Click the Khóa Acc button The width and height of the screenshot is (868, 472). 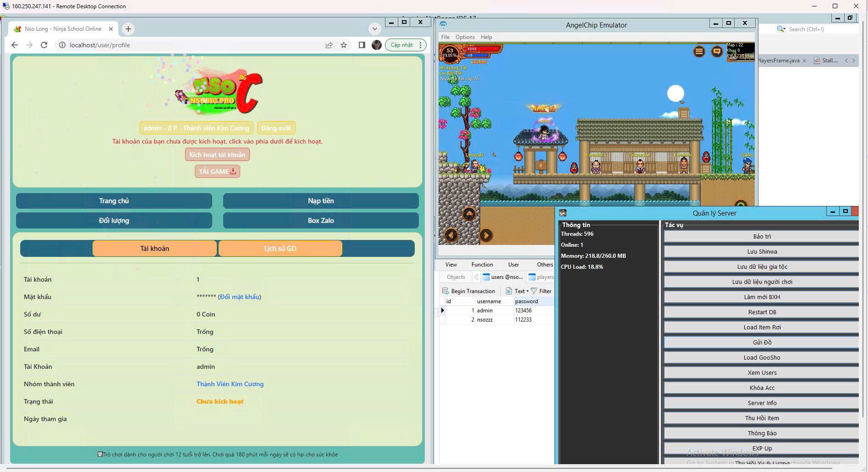(x=762, y=388)
